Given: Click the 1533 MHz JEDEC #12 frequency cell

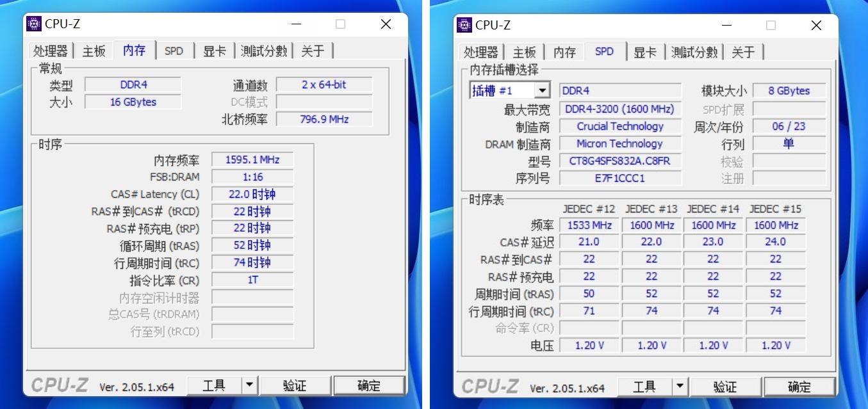Looking at the screenshot, I should pos(589,225).
